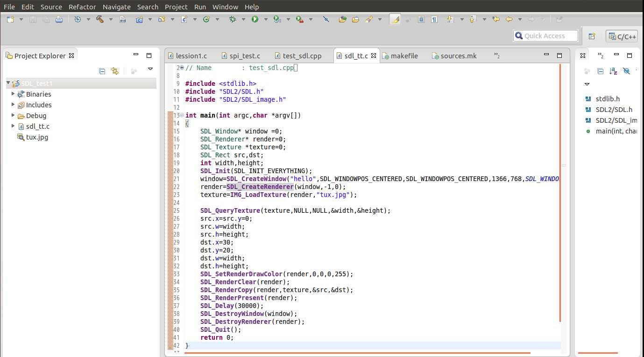644x357 pixels.
Task: Click the Open Type folder icon
Action: click(356, 20)
